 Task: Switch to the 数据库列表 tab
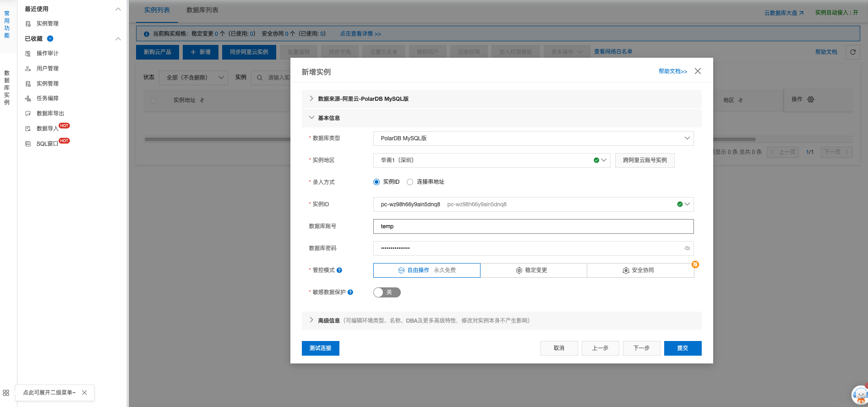[202, 10]
